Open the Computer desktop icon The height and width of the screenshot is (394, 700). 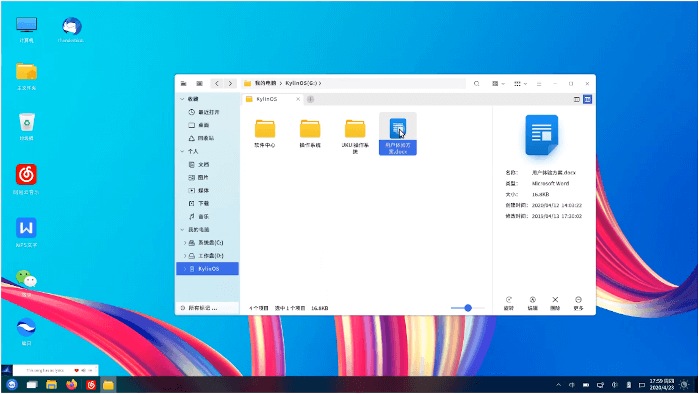tap(26, 29)
